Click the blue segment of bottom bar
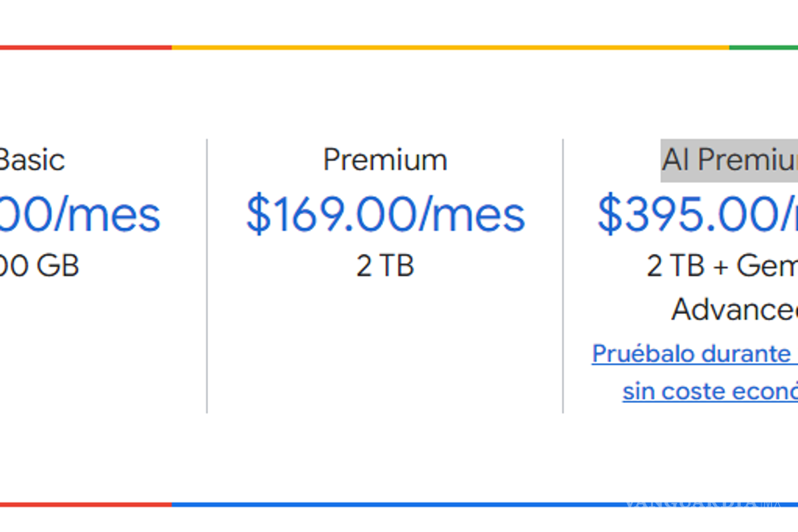Image resolution: width=798 pixels, height=532 pixels. point(399,505)
